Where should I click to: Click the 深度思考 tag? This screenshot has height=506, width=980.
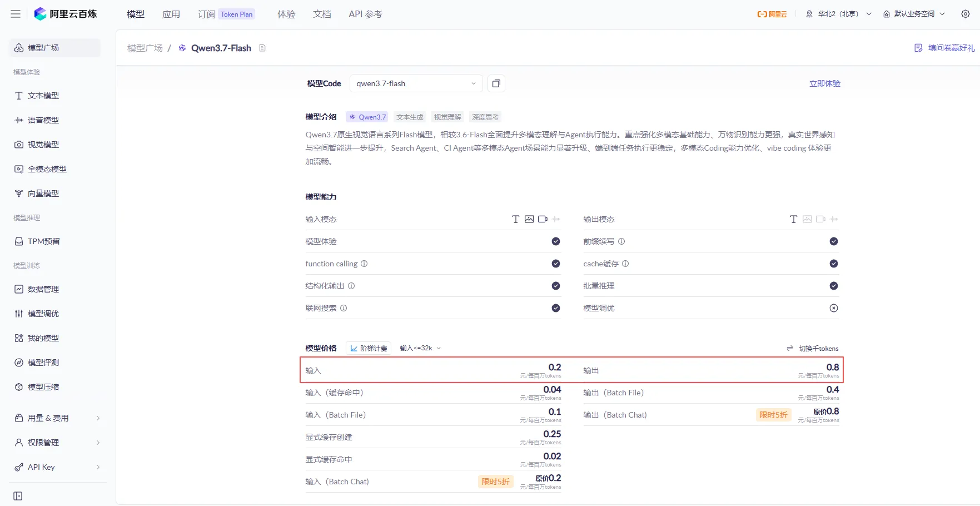[x=485, y=117]
